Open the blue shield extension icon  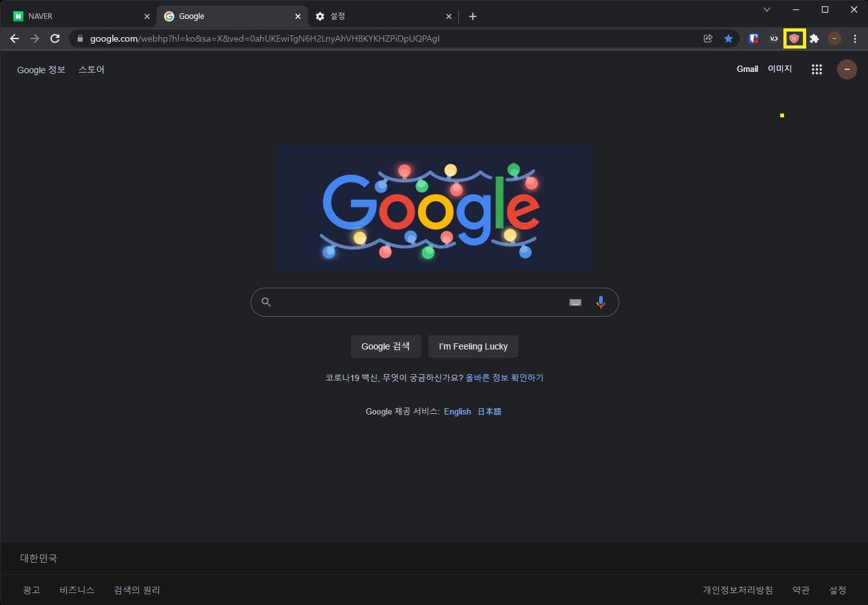753,38
